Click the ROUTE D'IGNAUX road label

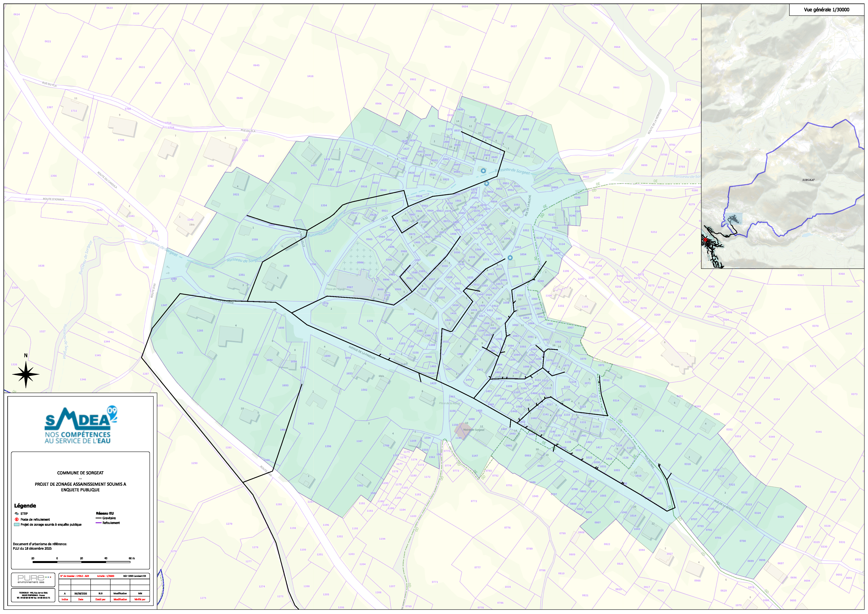(x=53, y=199)
